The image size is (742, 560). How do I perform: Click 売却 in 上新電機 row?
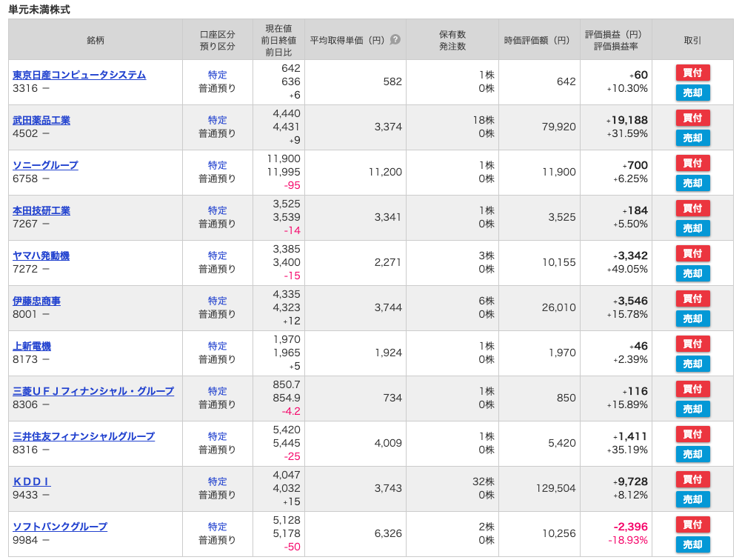(x=692, y=364)
